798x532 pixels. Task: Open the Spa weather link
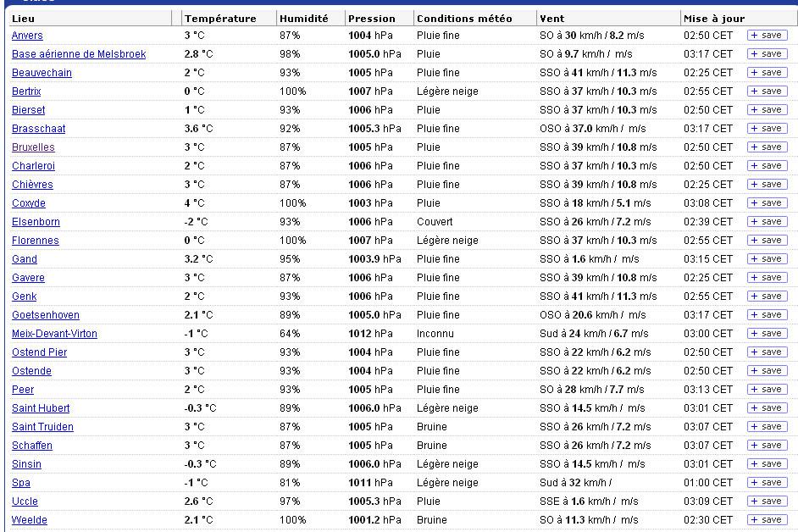(x=21, y=483)
